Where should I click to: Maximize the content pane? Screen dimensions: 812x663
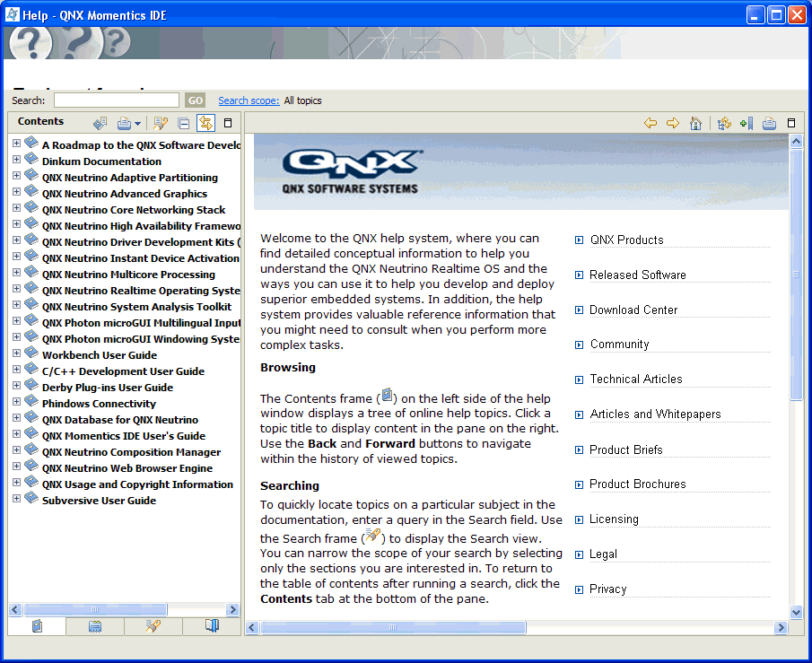790,123
